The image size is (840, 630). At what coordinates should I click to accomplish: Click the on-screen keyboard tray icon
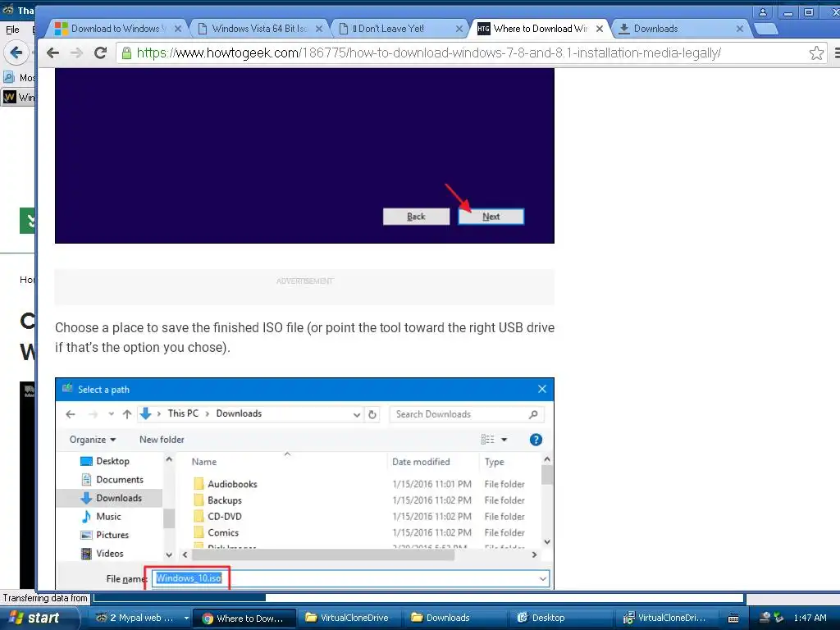point(733,619)
